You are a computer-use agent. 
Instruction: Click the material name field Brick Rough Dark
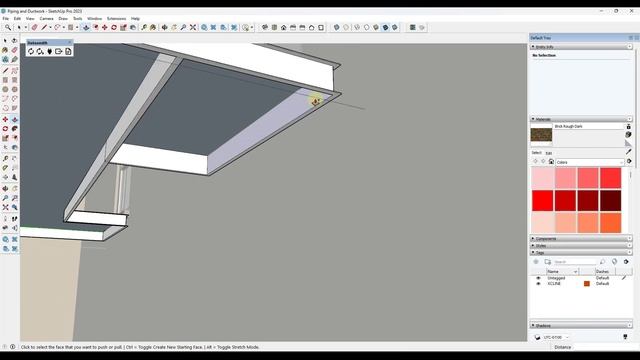(x=589, y=127)
